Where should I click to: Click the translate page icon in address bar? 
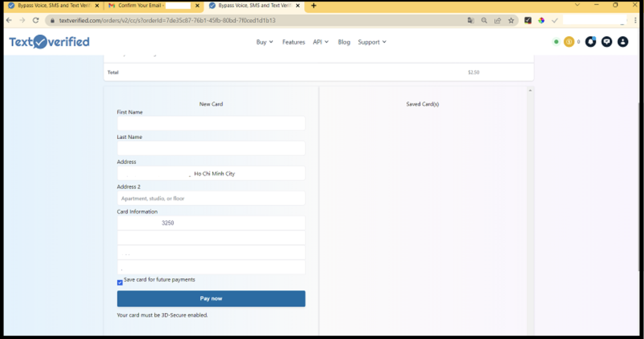pyautogui.click(x=470, y=21)
